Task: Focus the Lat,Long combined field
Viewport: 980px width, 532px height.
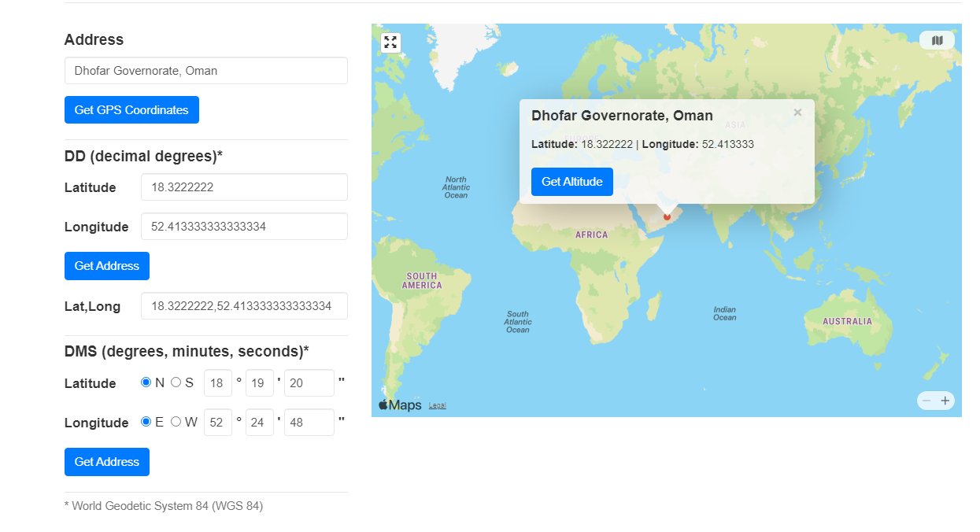Action: coord(244,306)
